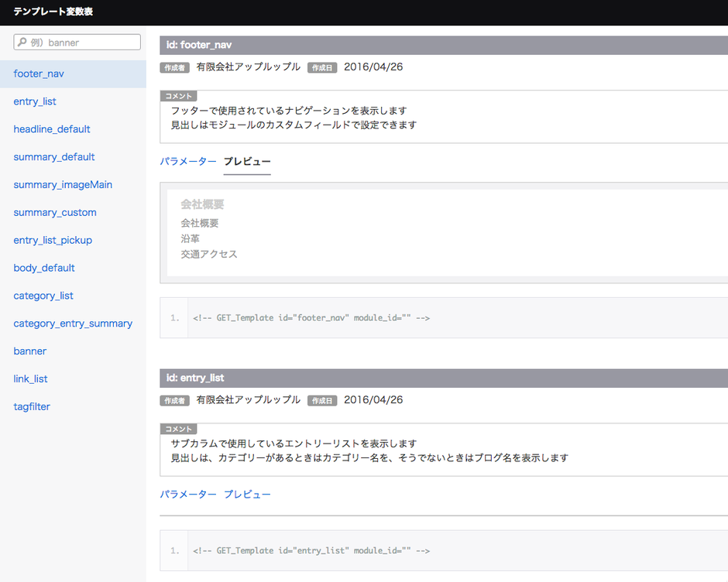728x582 pixels.
Task: Jump to category_list template
Action: point(43,296)
